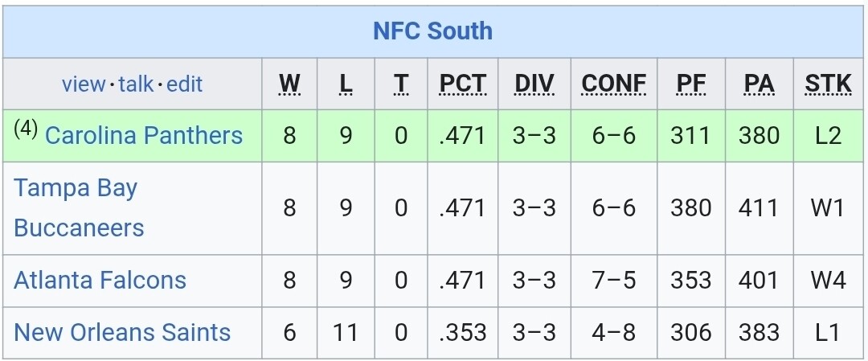Click the W column header abbreviation
The width and height of the screenshot is (868, 361).
coord(289,84)
